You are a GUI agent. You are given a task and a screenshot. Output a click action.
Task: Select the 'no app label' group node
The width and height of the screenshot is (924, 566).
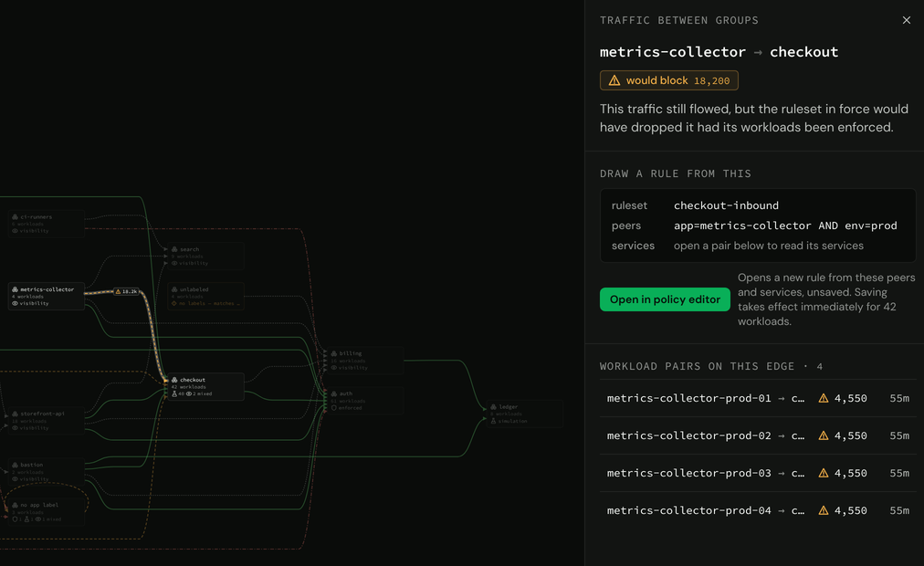pos(46,512)
